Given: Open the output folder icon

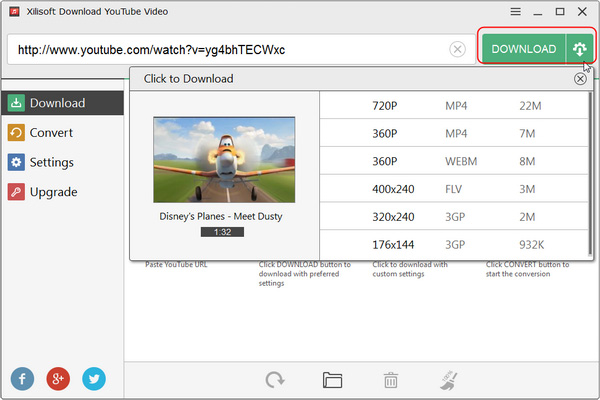Looking at the screenshot, I should point(333,380).
